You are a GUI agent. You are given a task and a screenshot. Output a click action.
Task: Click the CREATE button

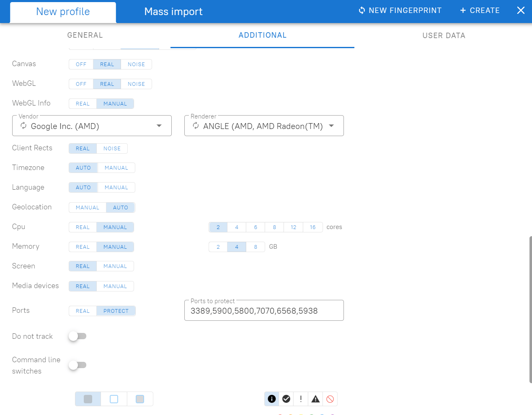(x=480, y=10)
